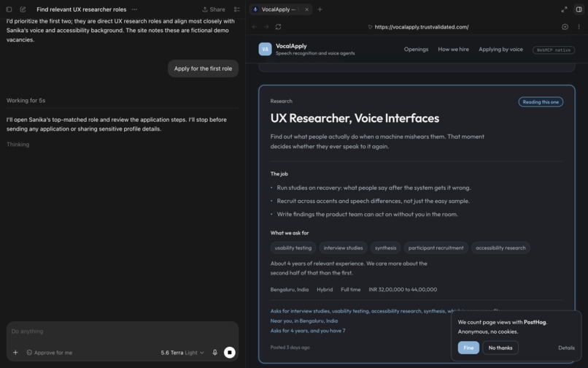
Task: Go forward in the browser
Action: tap(266, 27)
